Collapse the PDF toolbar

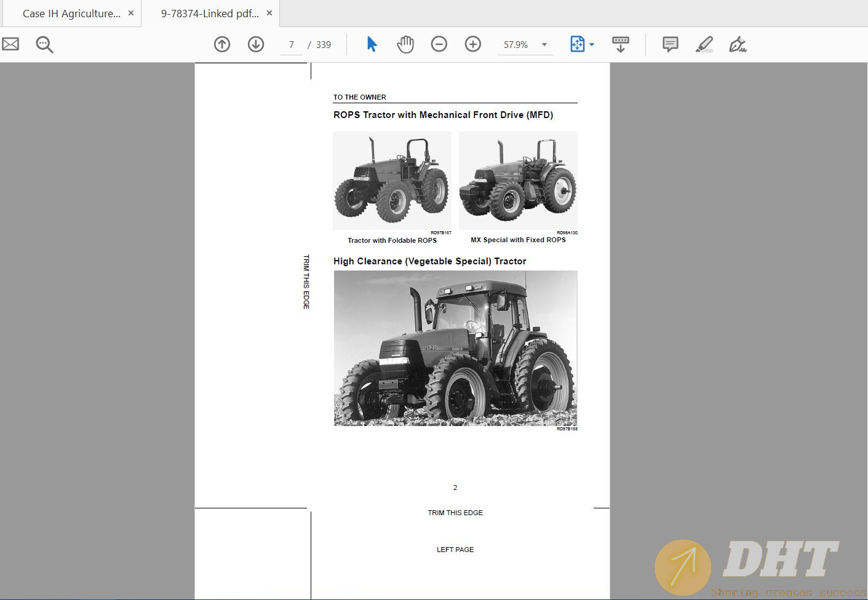[620, 44]
